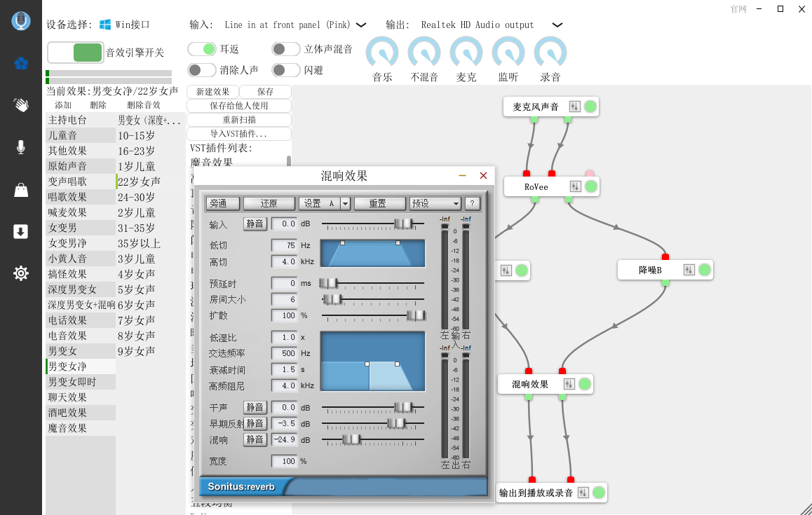Click the 保存 button

[266, 92]
